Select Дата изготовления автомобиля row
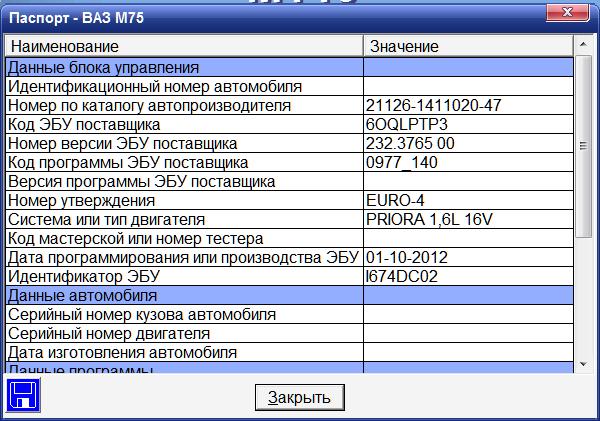600x421 pixels. (289, 352)
